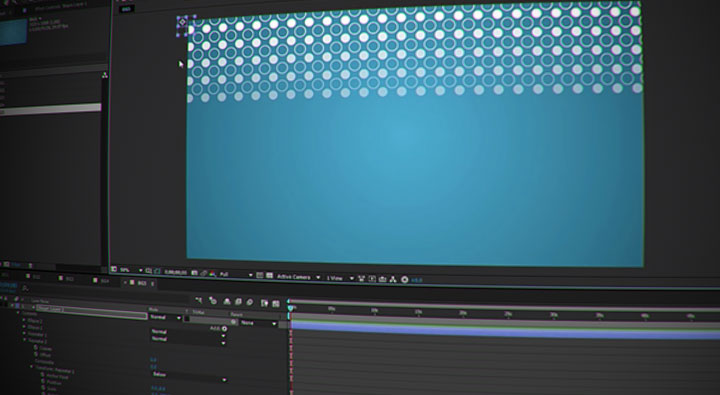
Task: Open the Graph Editor icon
Action: click(276, 303)
